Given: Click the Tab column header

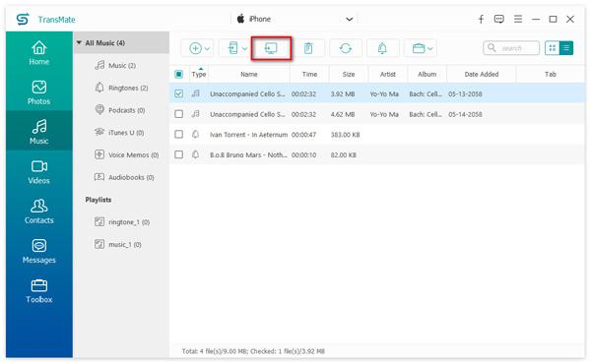Looking at the screenshot, I should (x=551, y=74).
